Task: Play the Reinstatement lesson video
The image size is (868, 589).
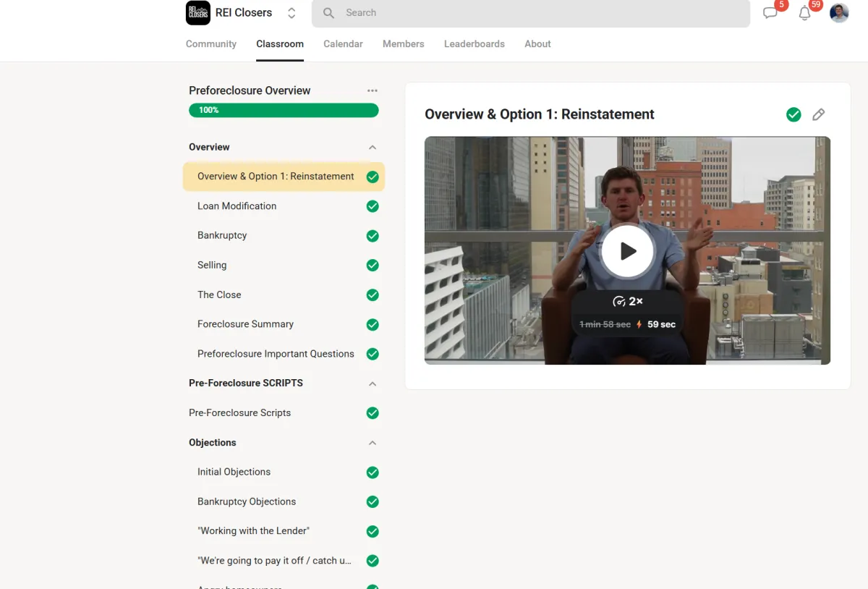Action: pos(627,251)
